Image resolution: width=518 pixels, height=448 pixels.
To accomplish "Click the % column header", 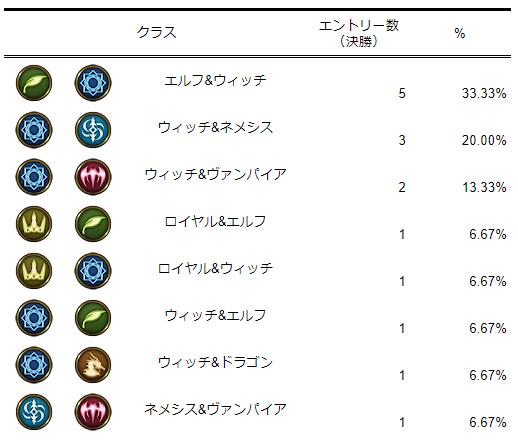I will click(x=459, y=33).
